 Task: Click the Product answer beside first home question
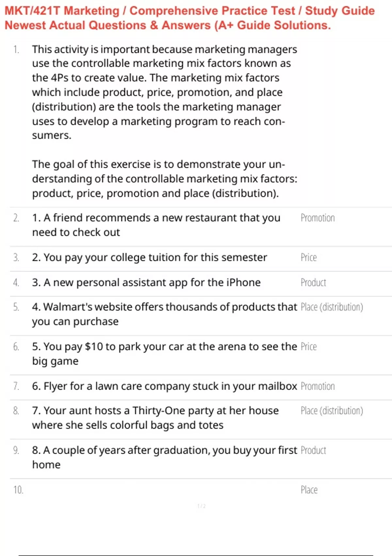[x=313, y=450]
